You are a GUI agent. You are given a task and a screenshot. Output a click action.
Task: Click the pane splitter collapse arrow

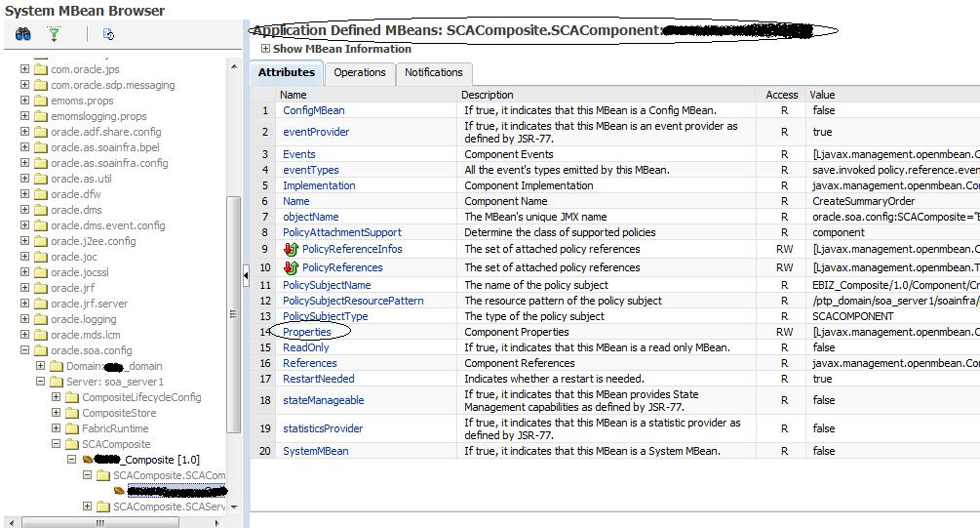click(246, 275)
